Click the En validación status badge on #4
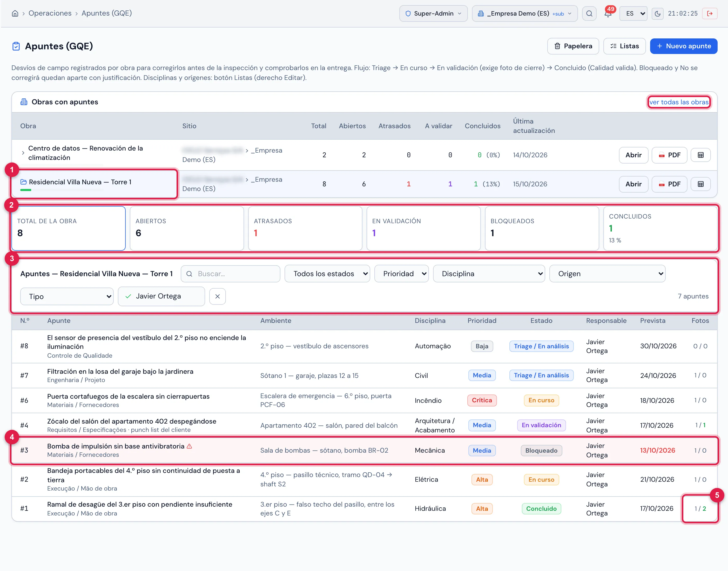The height and width of the screenshot is (571, 728). [x=541, y=425]
